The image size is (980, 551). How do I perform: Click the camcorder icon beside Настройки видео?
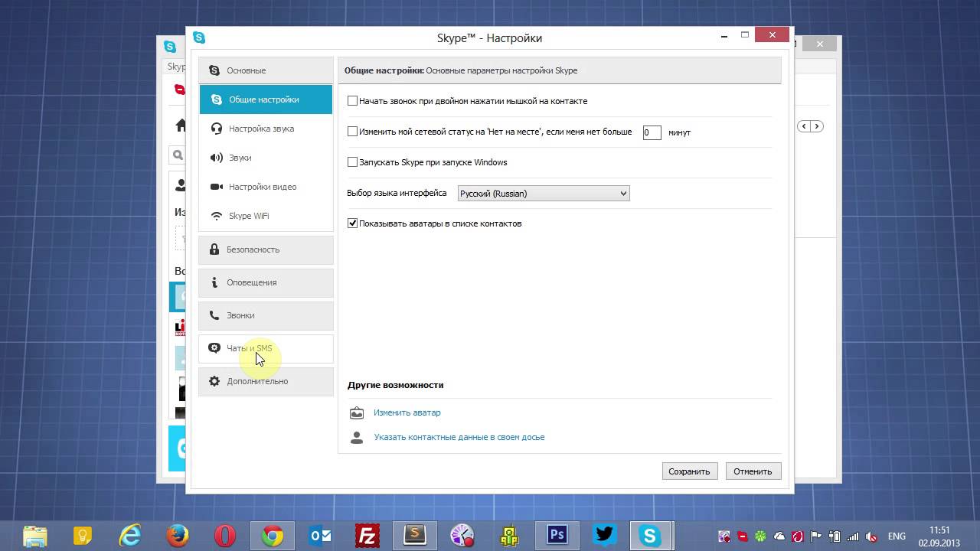pyautogui.click(x=217, y=187)
